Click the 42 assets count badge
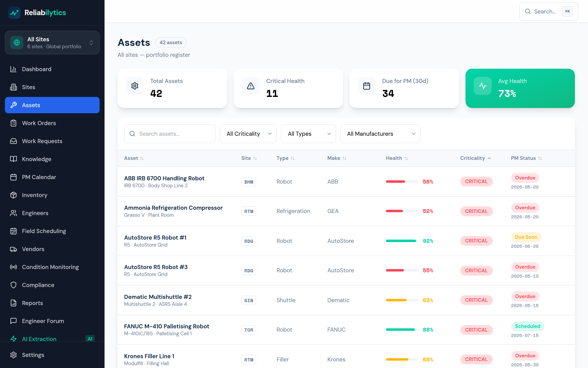Image resolution: width=588 pixels, height=368 pixels. click(x=170, y=43)
